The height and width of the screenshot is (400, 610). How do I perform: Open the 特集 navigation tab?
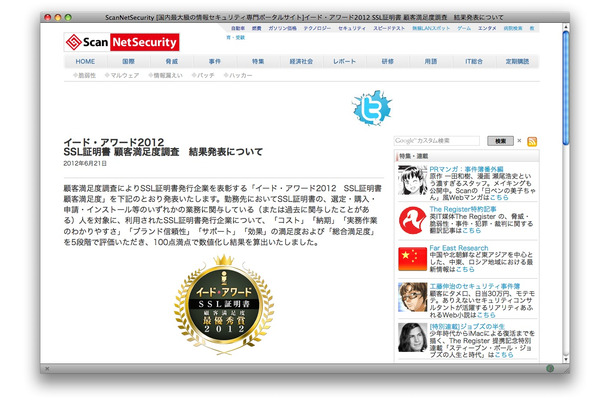(x=258, y=61)
